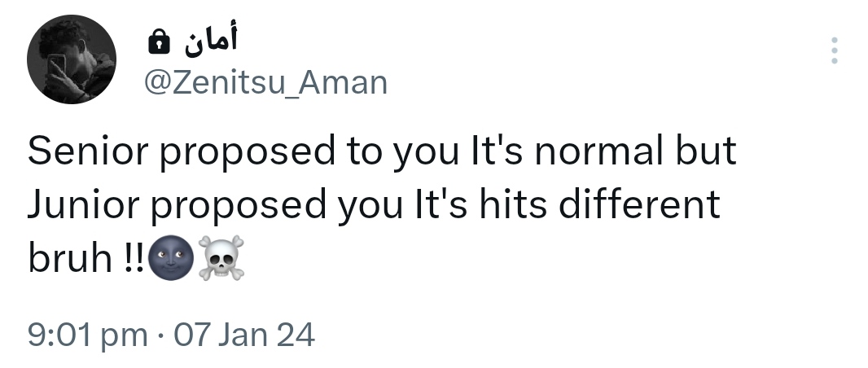
Task: Click the double exclamation marks after bruh
Action: tap(134, 259)
